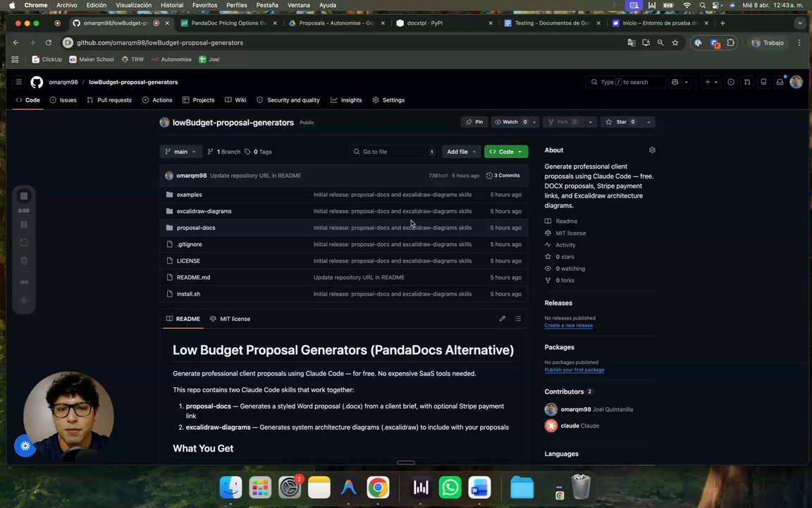Open Copilot icon in GitHub header

click(675, 82)
